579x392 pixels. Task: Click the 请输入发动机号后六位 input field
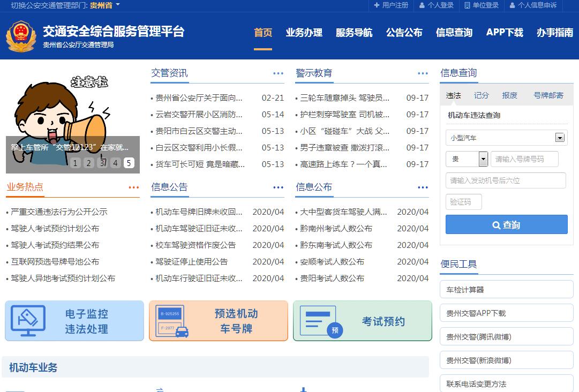(x=506, y=180)
